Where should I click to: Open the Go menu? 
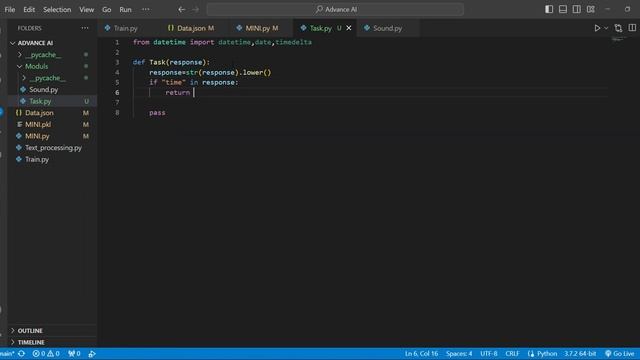point(107,9)
